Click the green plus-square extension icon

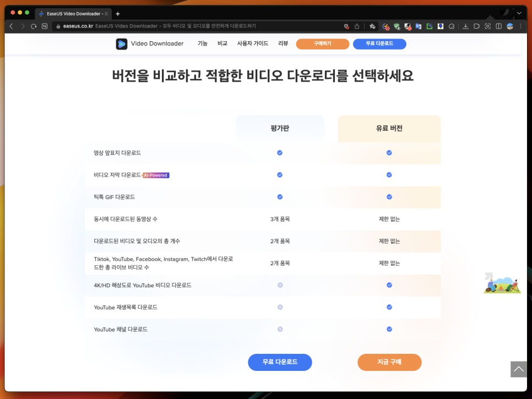click(x=430, y=26)
